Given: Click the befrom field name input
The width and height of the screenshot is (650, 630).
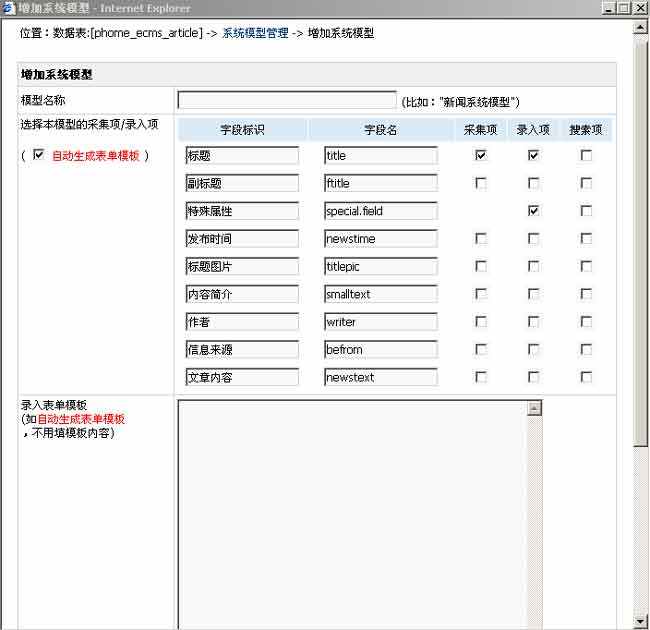Looking at the screenshot, I should coord(380,350).
